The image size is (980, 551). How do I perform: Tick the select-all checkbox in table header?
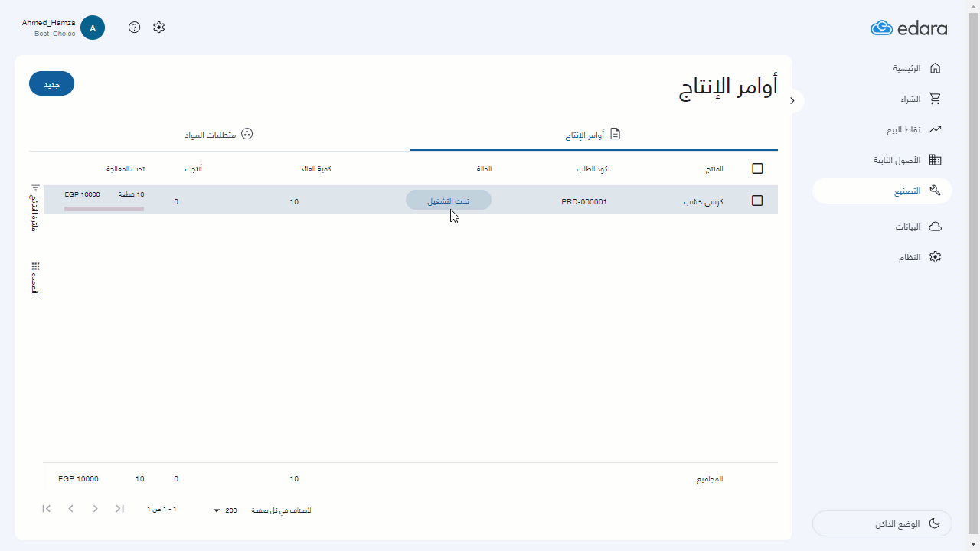pos(758,168)
